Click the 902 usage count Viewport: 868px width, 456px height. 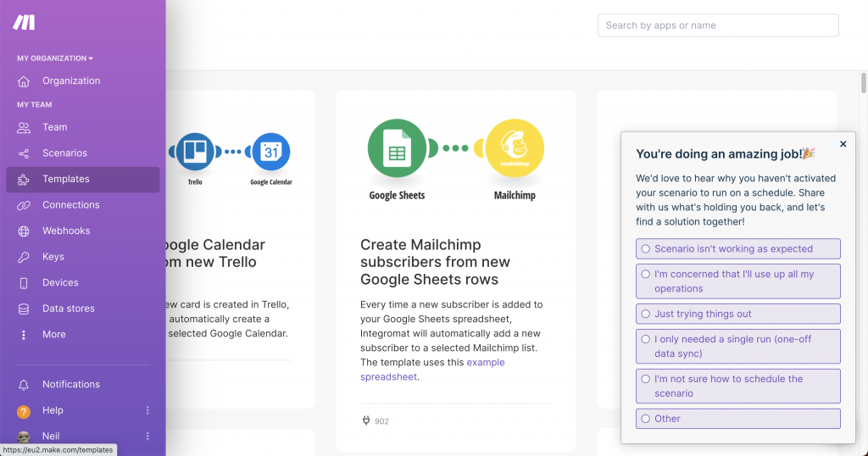point(381,421)
